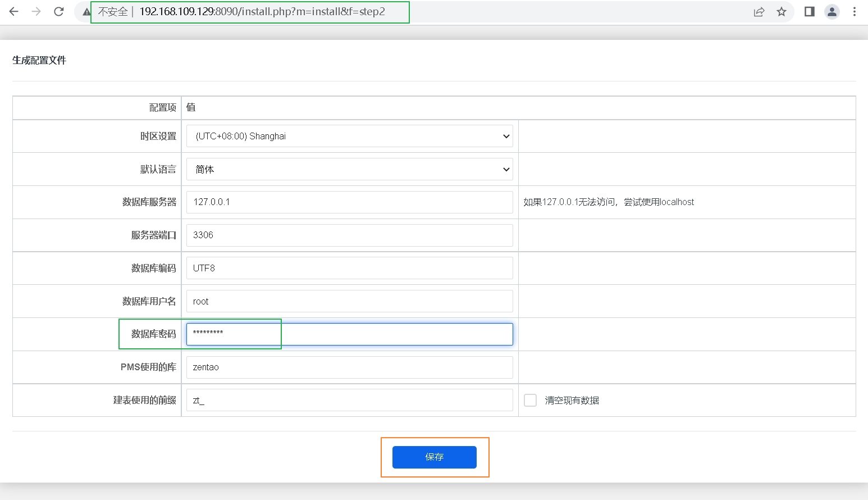The width and height of the screenshot is (868, 500).
Task: Click the 数据库服务器 field with 127.0.0.1
Action: click(x=350, y=202)
